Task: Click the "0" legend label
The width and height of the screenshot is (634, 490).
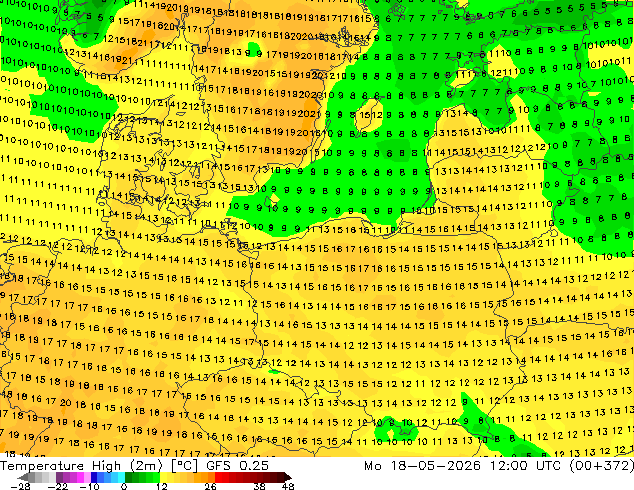Action: click(x=124, y=486)
